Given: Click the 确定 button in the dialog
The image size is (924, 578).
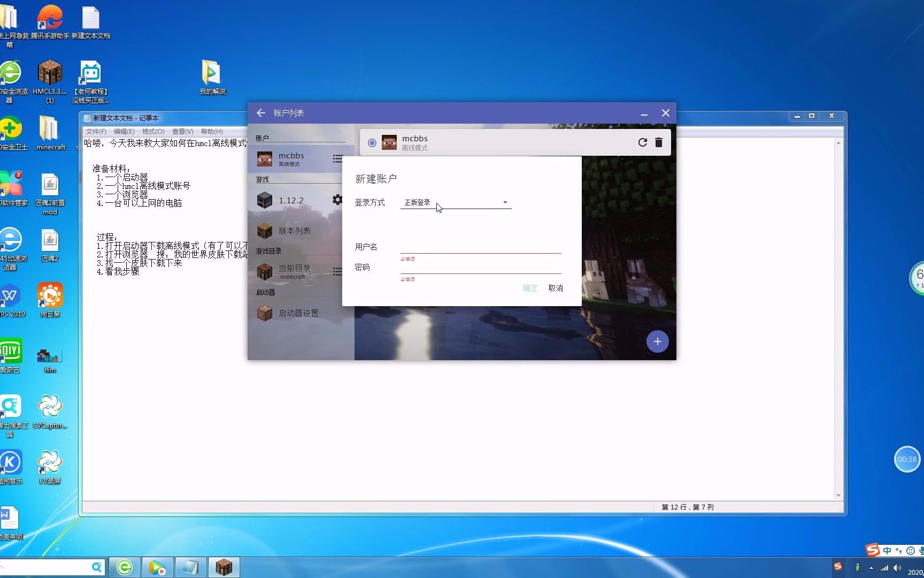Looking at the screenshot, I should click(530, 288).
